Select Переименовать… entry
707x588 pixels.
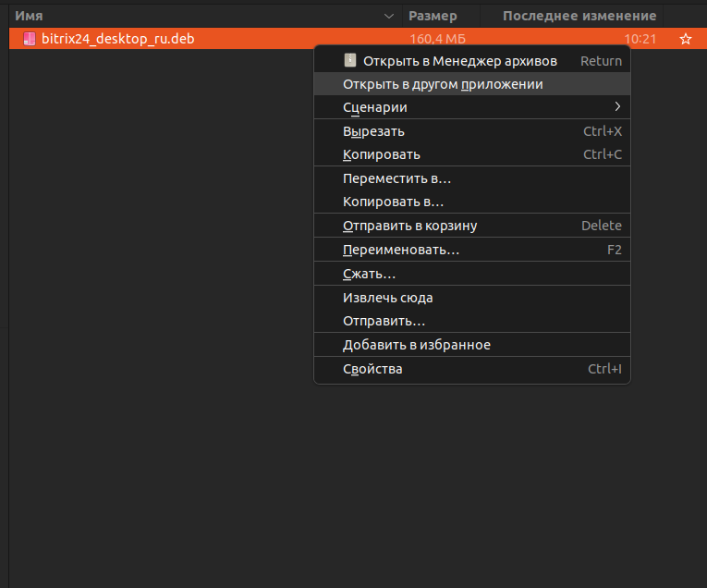[472, 250]
